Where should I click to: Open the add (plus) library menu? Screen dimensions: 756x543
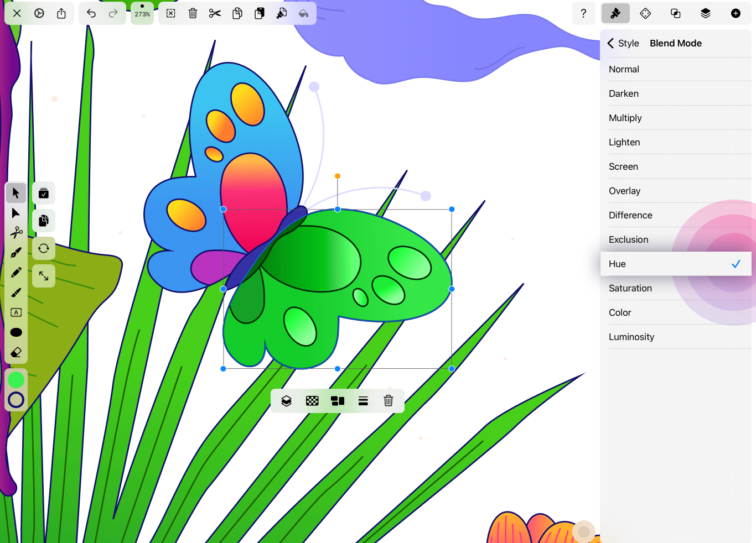736,13
